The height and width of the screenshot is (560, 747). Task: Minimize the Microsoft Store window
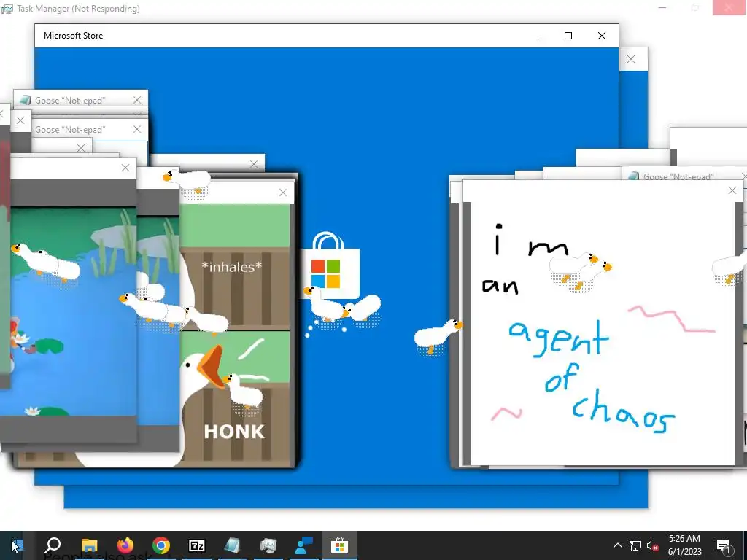[535, 36]
